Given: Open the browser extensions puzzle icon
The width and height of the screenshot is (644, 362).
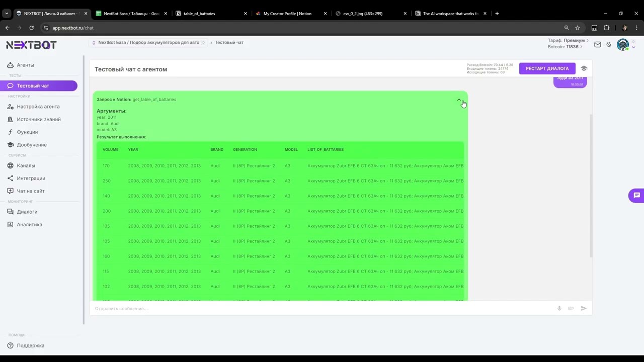Looking at the screenshot, I should (x=606, y=28).
